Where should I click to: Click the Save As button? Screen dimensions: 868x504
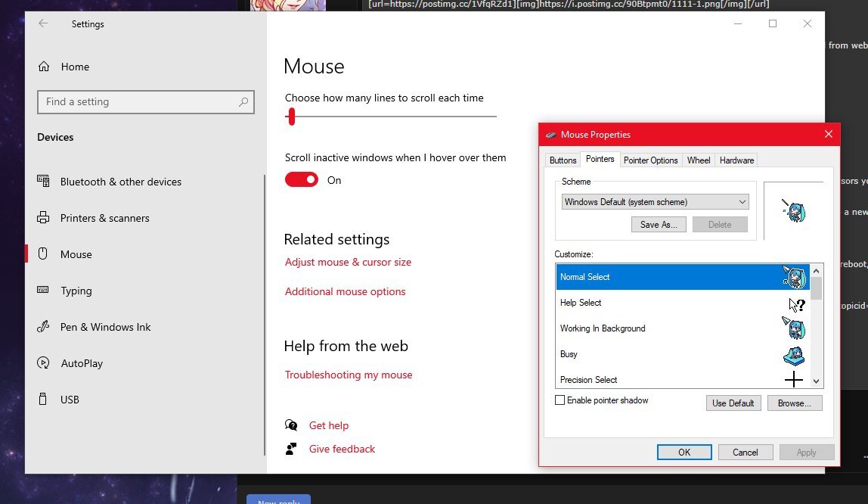(658, 224)
